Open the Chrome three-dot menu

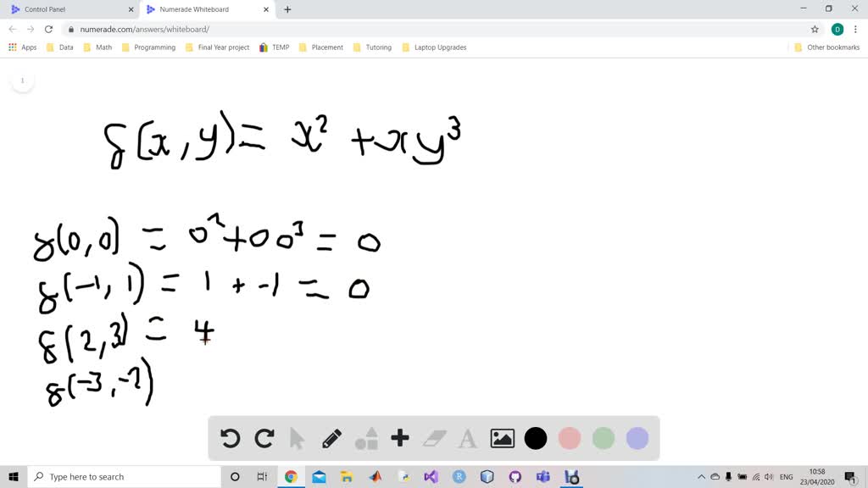click(855, 30)
